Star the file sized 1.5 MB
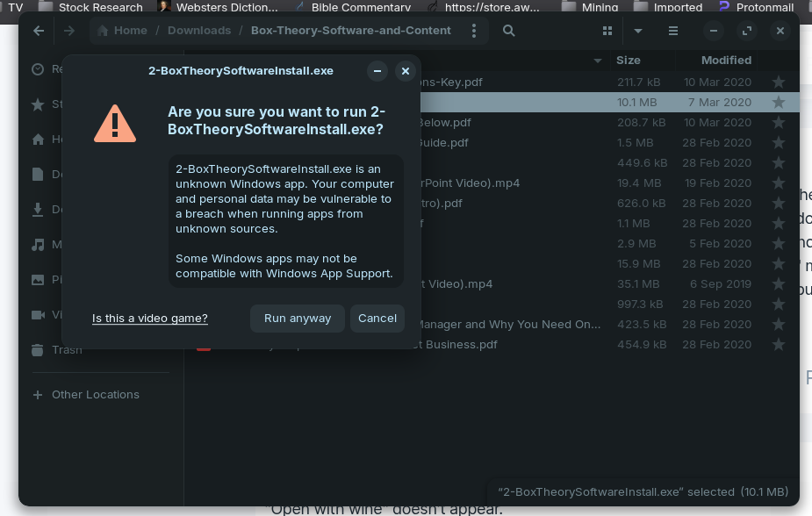Screen dimensions: 812x516 click(779, 142)
